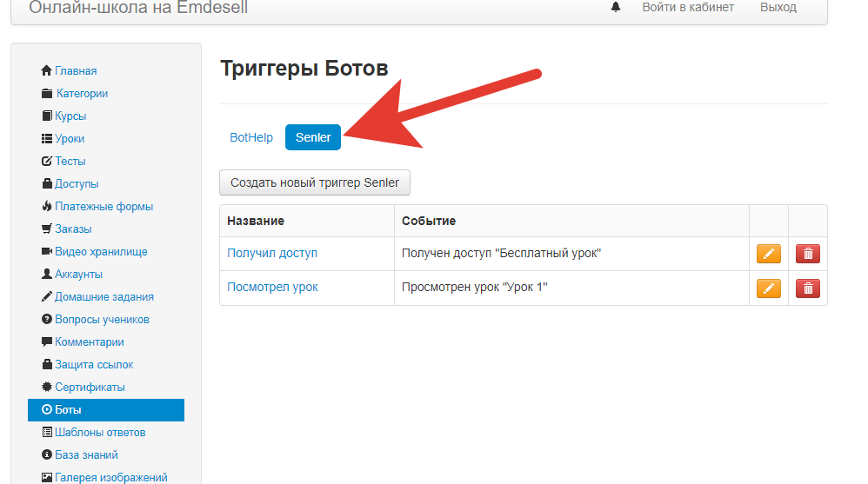Screen dimensions: 868x484
Task: Open Платежные формы in sidebar
Action: tap(103, 207)
